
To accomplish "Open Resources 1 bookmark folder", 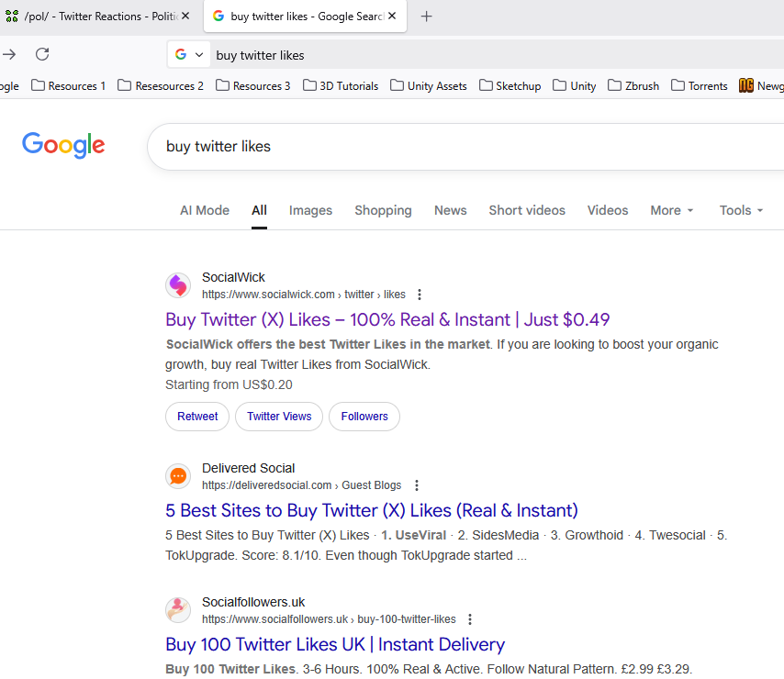I will pyautogui.click(x=69, y=86).
